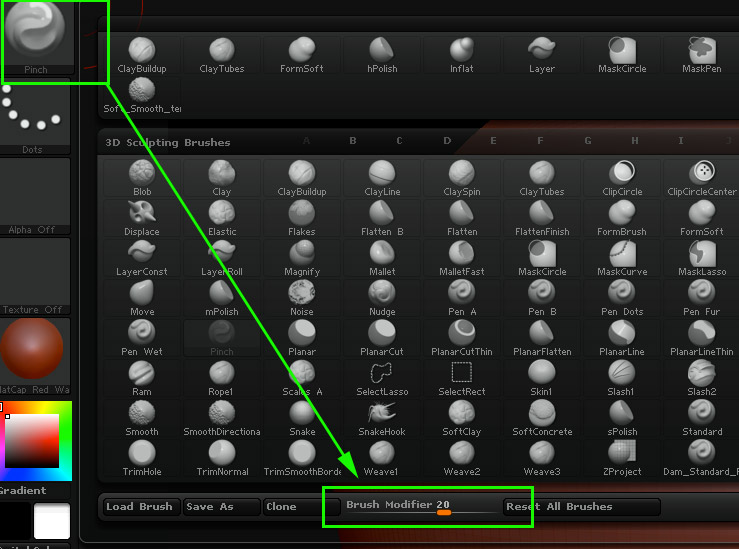Viewport: 739px width, 549px height.
Task: Select the LayerConst brush
Action: click(142, 258)
